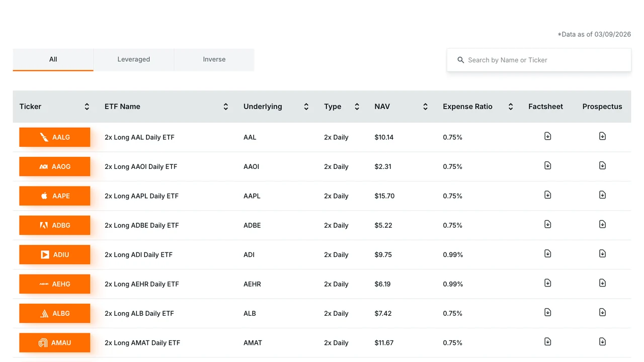
Task: Click '2x Long AEHR Daily ETF' name
Action: point(142,284)
